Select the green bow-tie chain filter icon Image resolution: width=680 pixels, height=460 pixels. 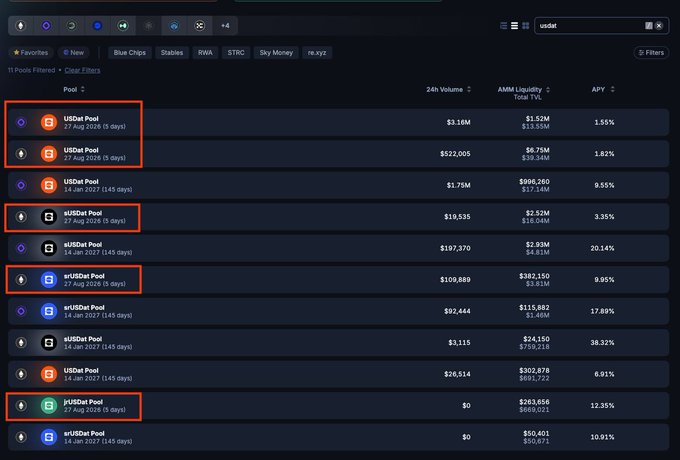click(x=123, y=26)
